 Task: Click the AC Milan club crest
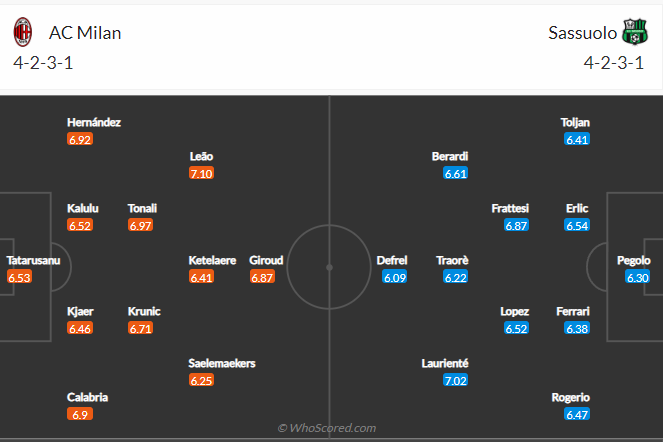coord(23,33)
